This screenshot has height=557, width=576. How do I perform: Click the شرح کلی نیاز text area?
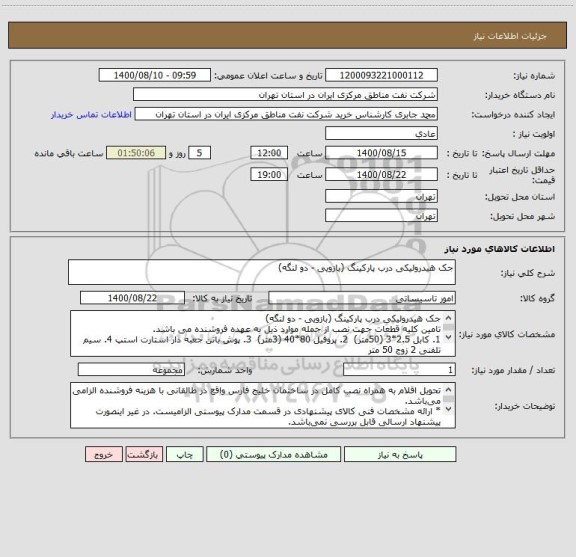point(262,272)
